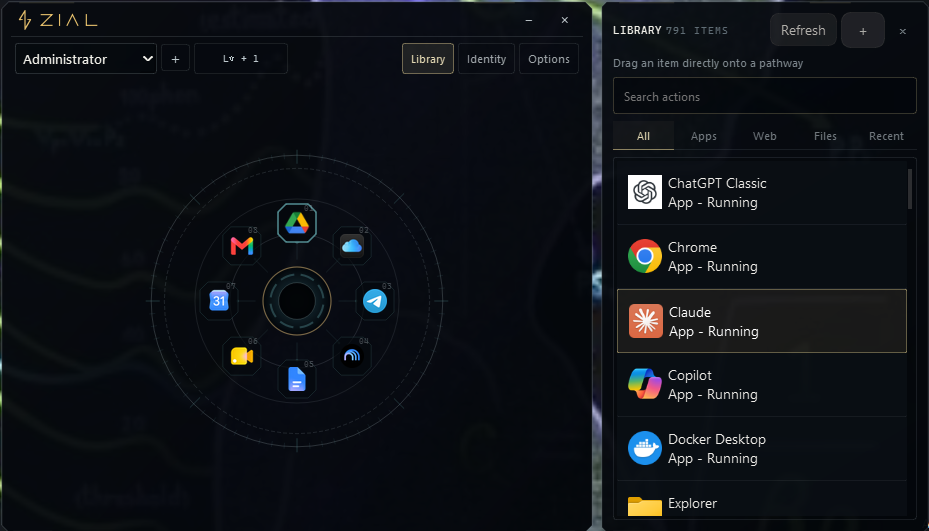Switch to the Files tab
Image resolution: width=929 pixels, height=531 pixels.
tap(825, 136)
